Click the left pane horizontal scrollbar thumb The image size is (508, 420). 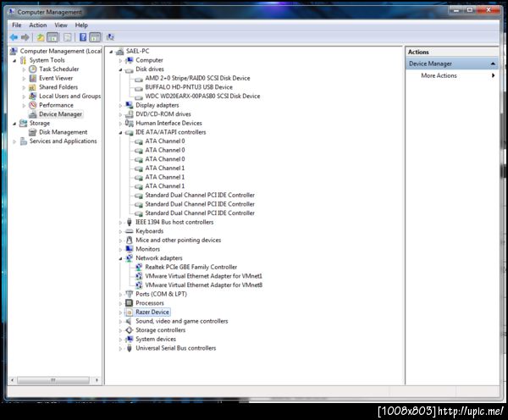point(53,380)
